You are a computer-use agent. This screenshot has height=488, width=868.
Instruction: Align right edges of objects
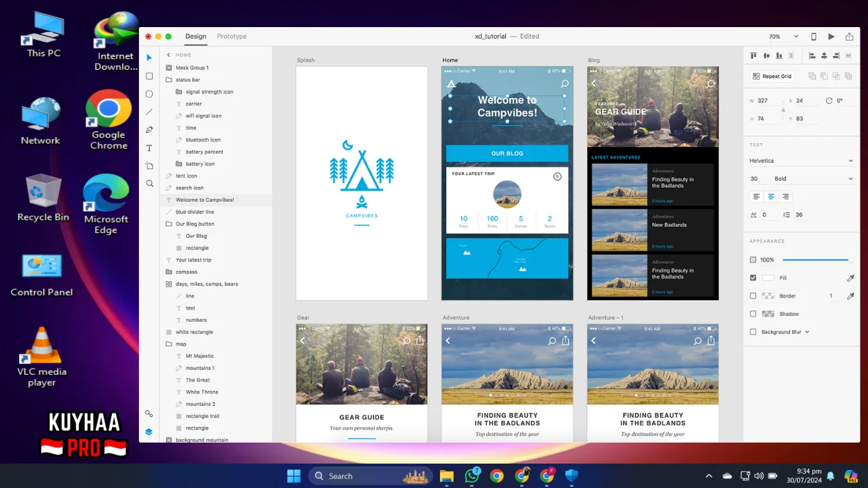coord(837,56)
